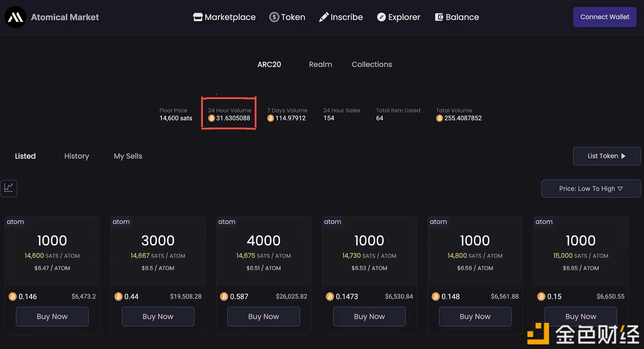Click the Atomical Market logo icon
The height and width of the screenshot is (349, 644).
pyautogui.click(x=16, y=17)
